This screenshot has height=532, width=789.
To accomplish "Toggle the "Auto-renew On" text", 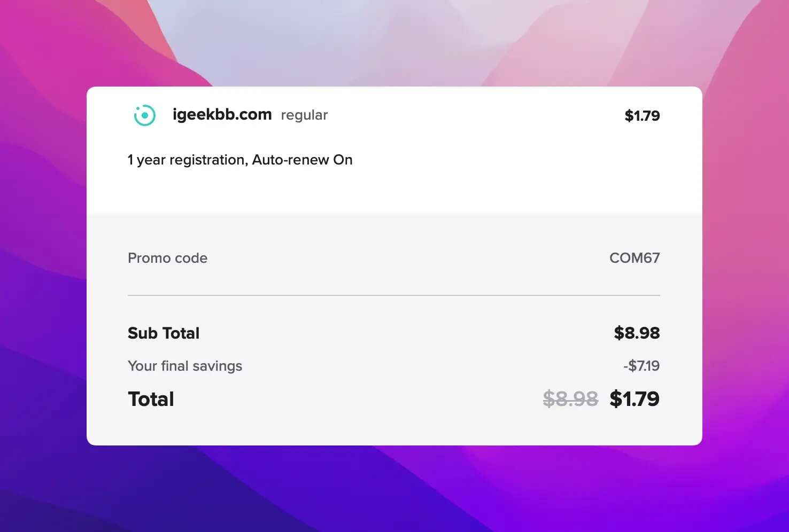I will click(302, 160).
